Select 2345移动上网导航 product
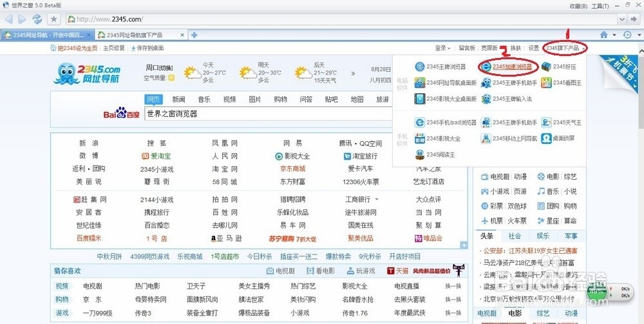644x324 pixels. point(509,138)
